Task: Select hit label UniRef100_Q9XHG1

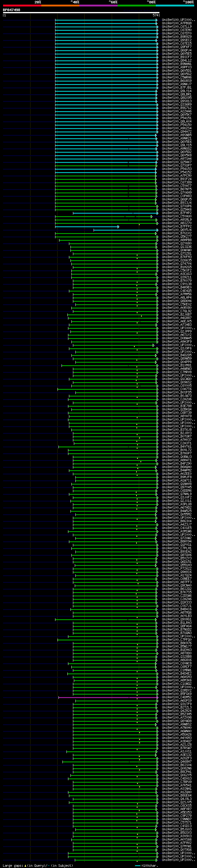Action: coord(176,619)
